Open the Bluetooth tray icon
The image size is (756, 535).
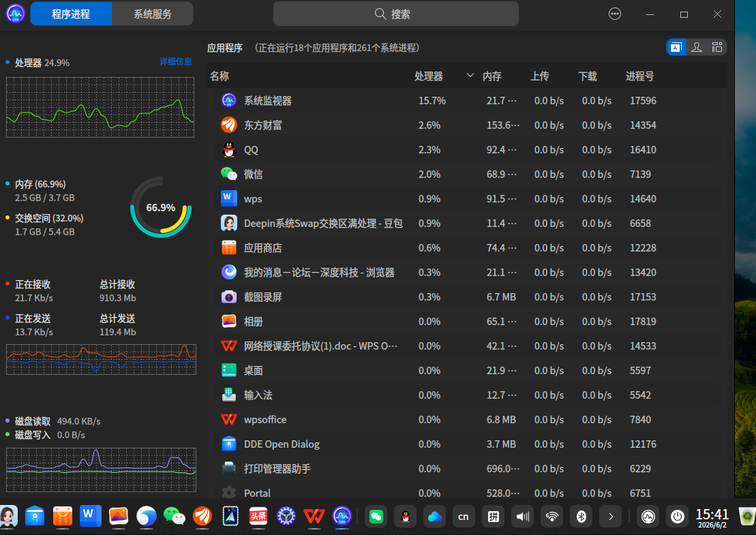[x=581, y=517]
